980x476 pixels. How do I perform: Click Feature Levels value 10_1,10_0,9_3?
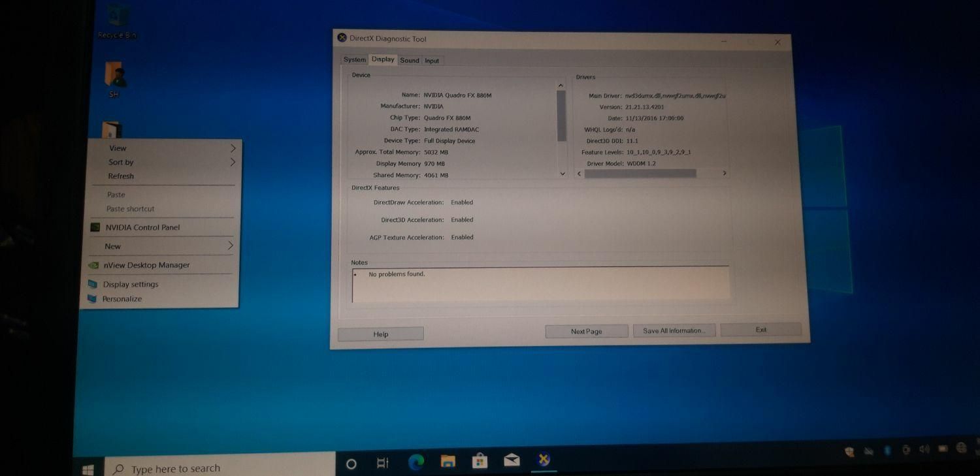tap(659, 152)
